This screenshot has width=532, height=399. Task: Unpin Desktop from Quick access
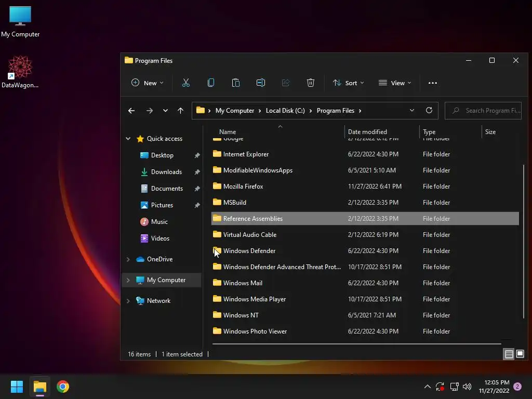tap(197, 155)
